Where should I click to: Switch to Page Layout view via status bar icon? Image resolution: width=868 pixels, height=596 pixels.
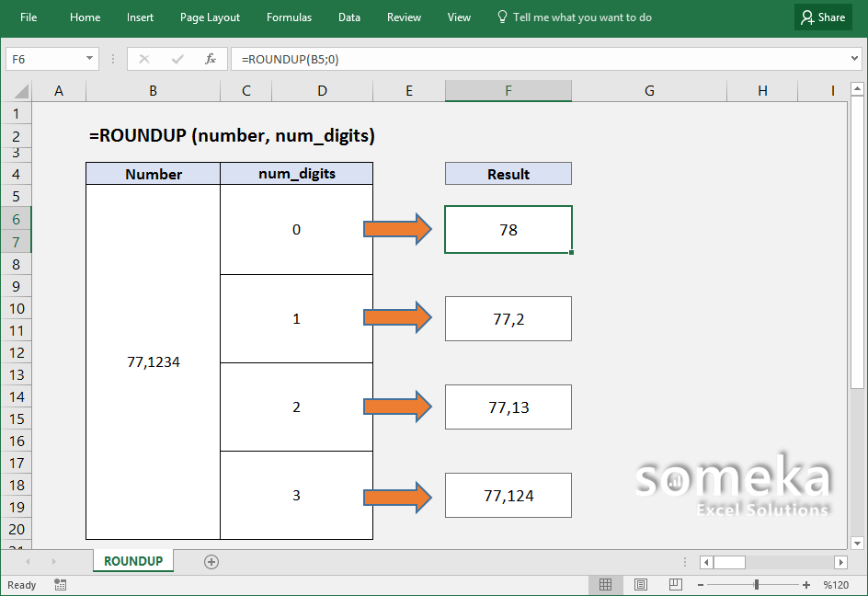(x=640, y=584)
